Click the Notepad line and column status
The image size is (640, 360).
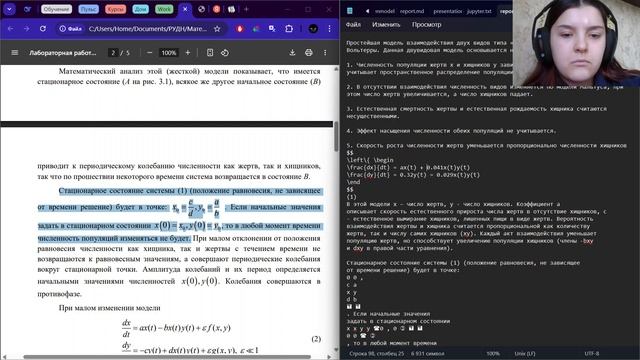[377, 353]
